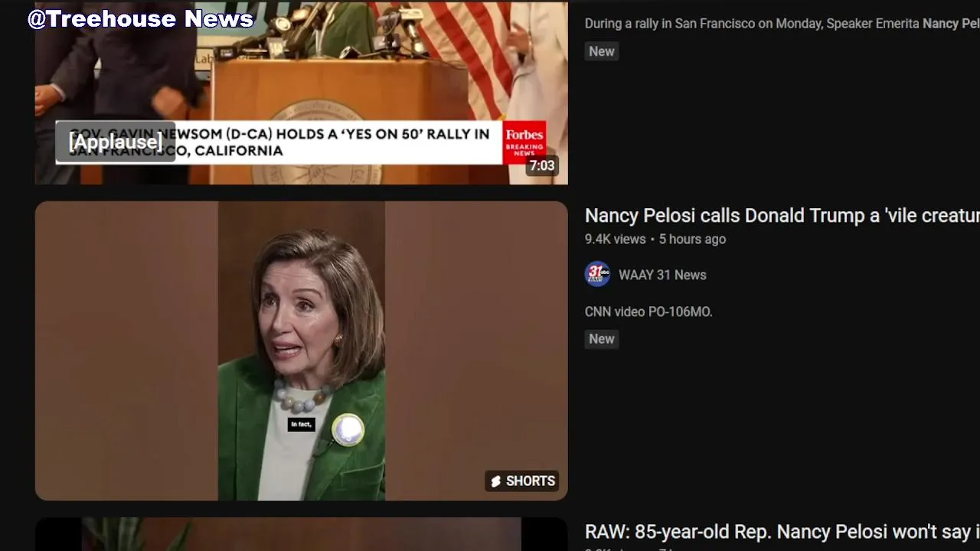Open the WAAY 31 News channel name link
980x551 pixels.
click(662, 275)
